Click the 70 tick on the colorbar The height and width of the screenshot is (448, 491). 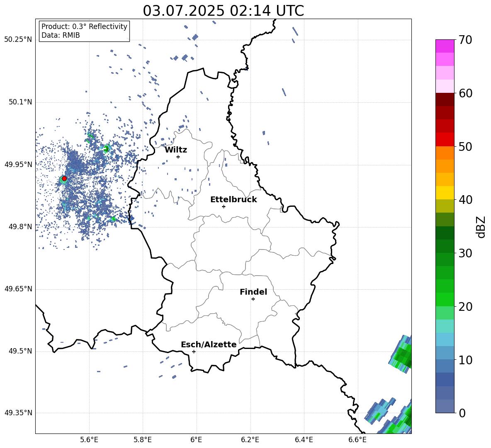(465, 40)
